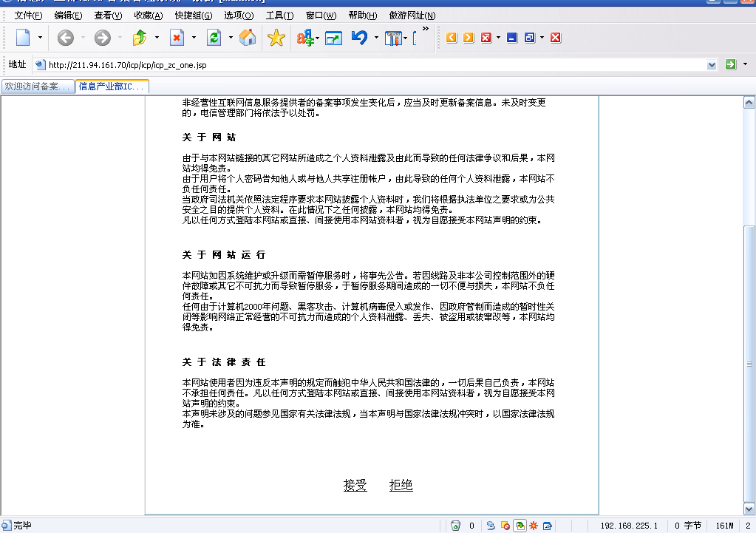The height and width of the screenshot is (533, 756).
Task: Toggle the red-circle blocker icon in status bar
Action: [505, 526]
